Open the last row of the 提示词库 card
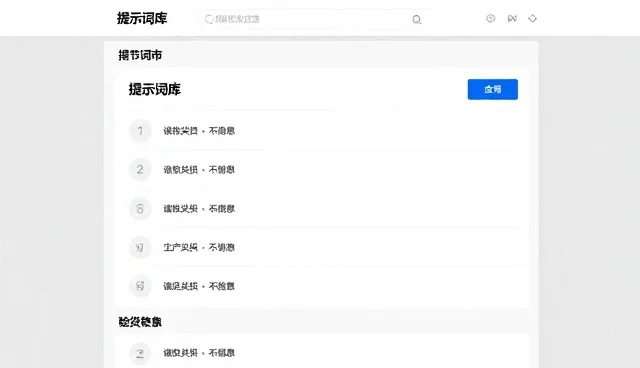The image size is (640, 368). tap(322, 286)
